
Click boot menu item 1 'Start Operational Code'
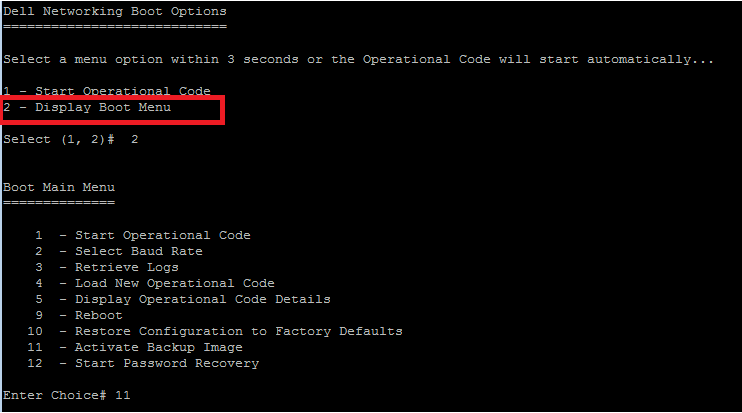[162, 235]
